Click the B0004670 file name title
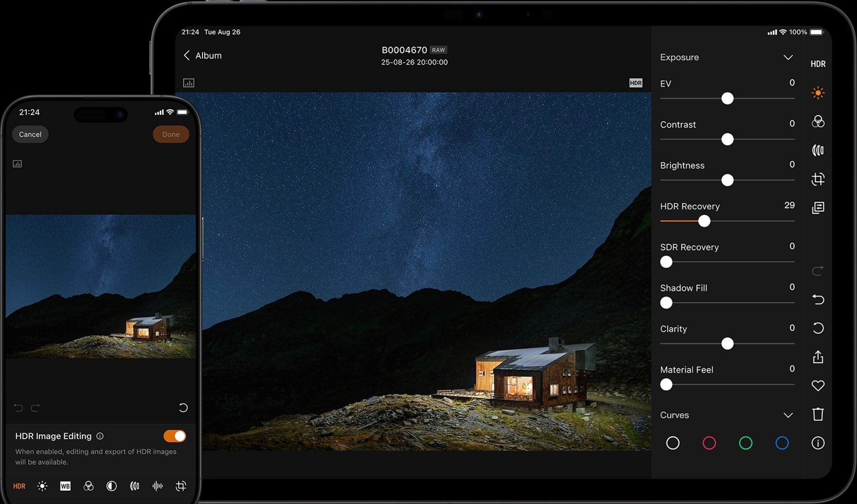The image size is (857, 504). [404, 50]
